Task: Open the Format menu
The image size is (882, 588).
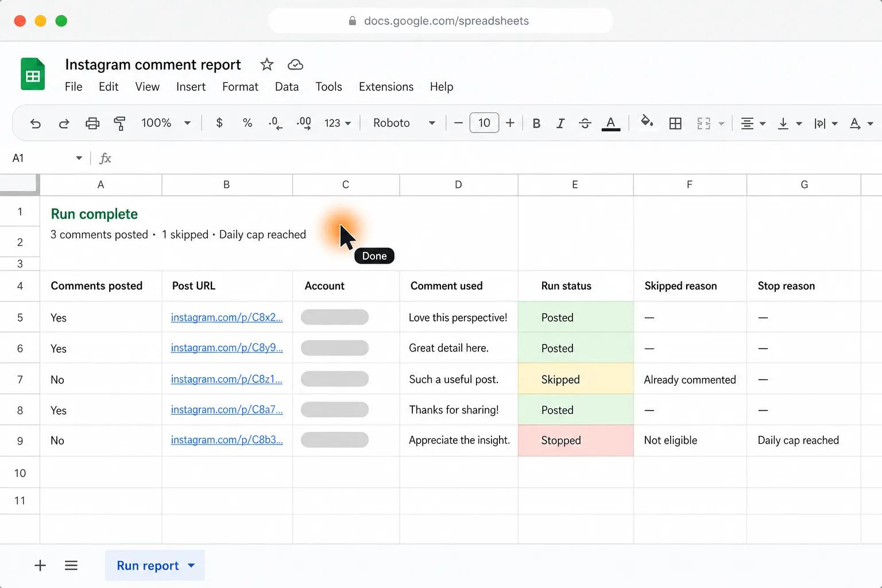Action: (x=240, y=87)
